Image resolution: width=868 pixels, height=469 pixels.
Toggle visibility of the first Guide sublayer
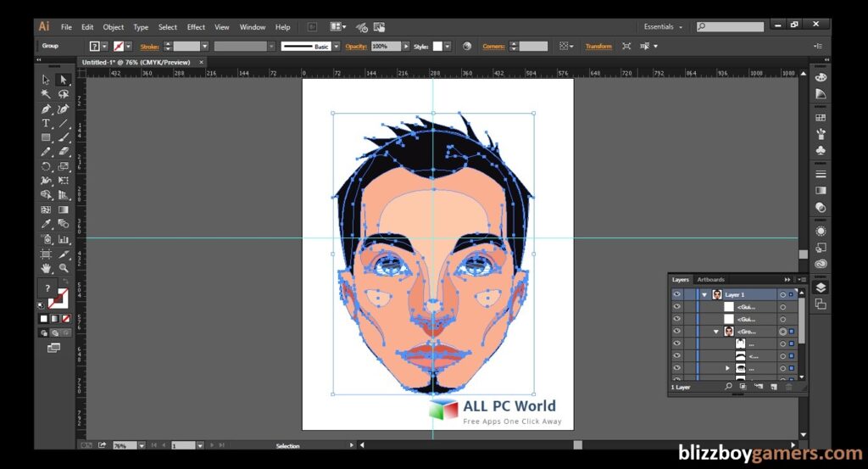pyautogui.click(x=676, y=307)
